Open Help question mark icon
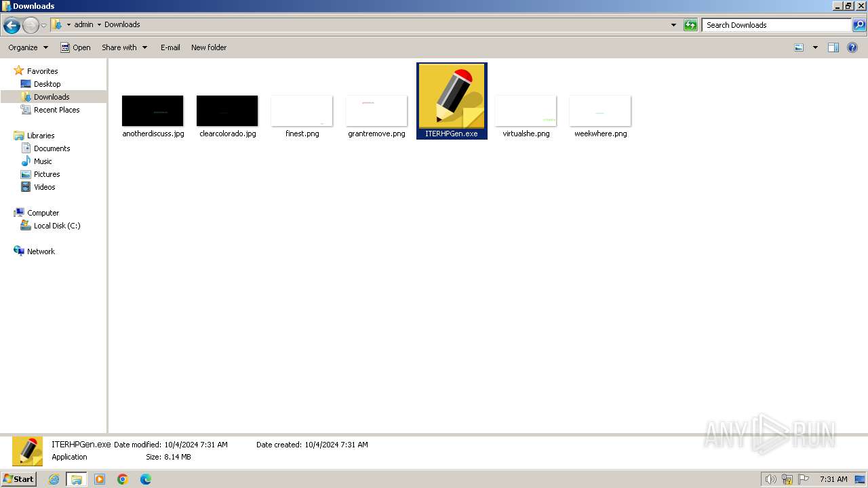This screenshot has height=488, width=868. (853, 47)
